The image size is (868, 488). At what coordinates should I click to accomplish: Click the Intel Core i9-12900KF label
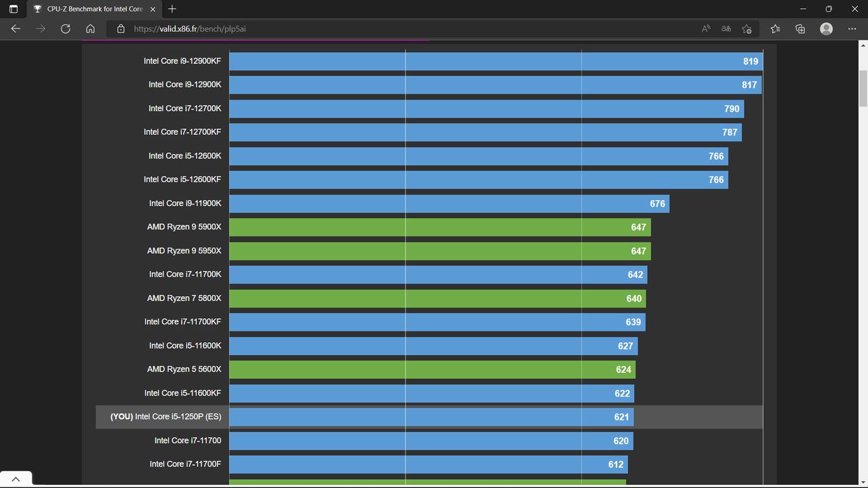(x=182, y=61)
